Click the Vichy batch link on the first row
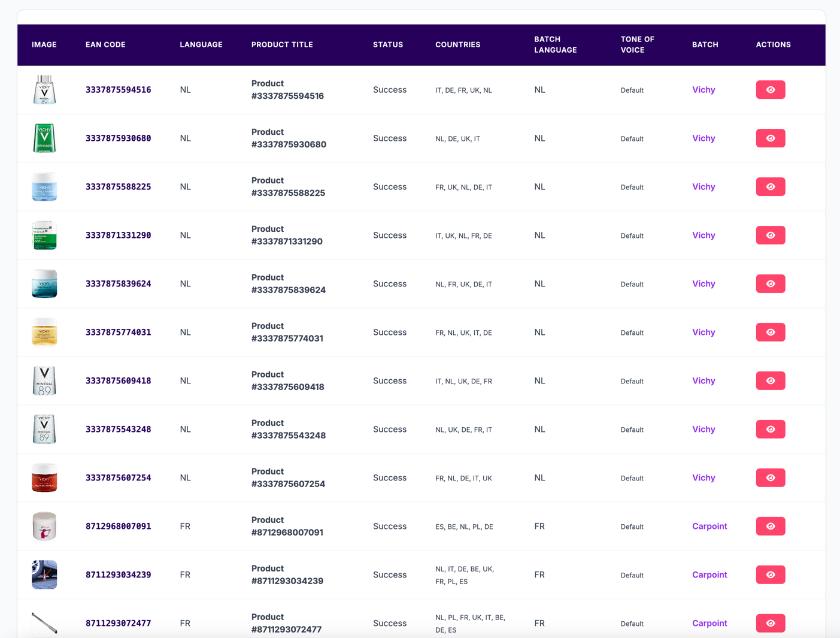The height and width of the screenshot is (638, 840). 703,89
